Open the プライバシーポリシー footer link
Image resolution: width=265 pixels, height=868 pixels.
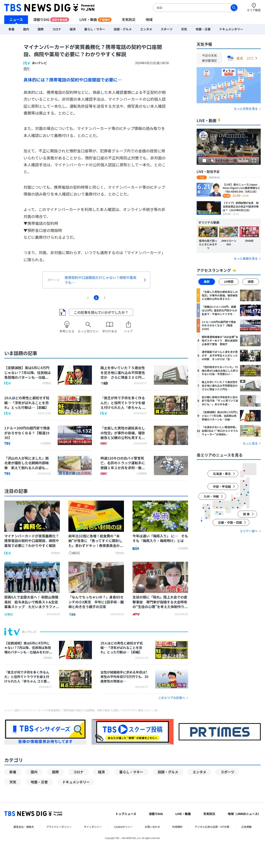[59, 827]
